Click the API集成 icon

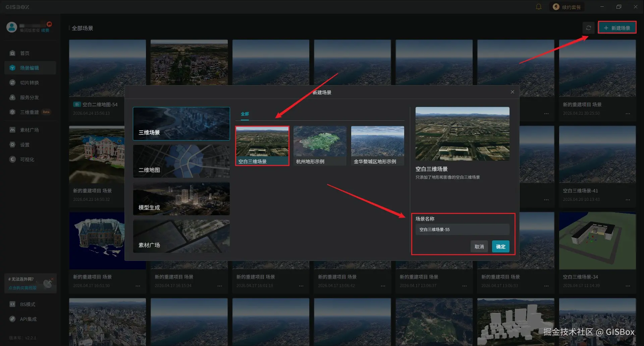click(12, 319)
